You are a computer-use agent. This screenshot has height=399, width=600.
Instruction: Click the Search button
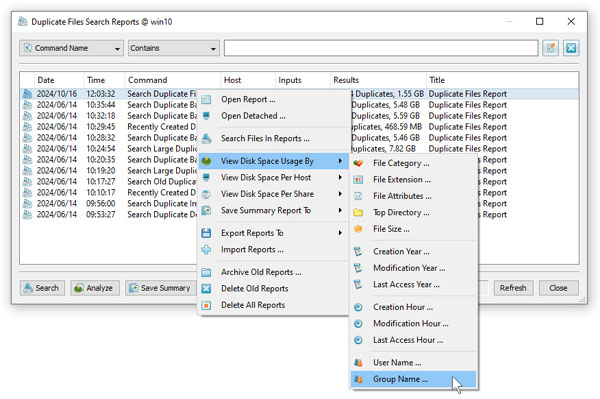coord(42,288)
